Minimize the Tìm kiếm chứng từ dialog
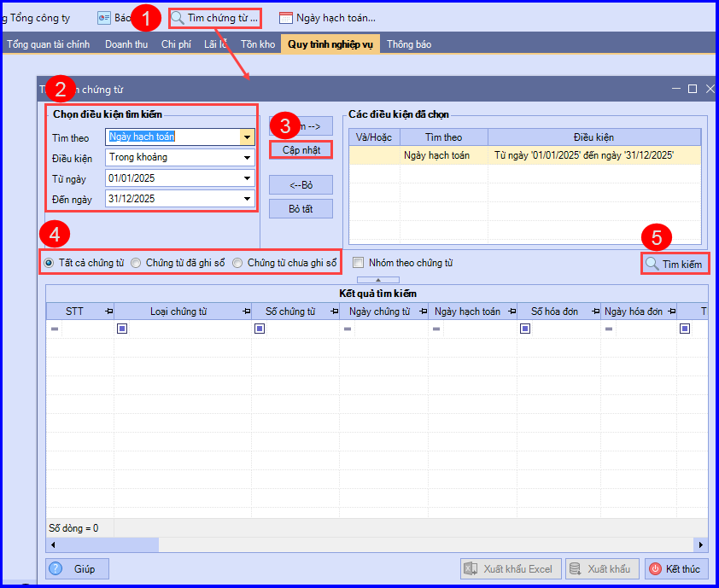Screen dimensions: 719x588 [676, 89]
